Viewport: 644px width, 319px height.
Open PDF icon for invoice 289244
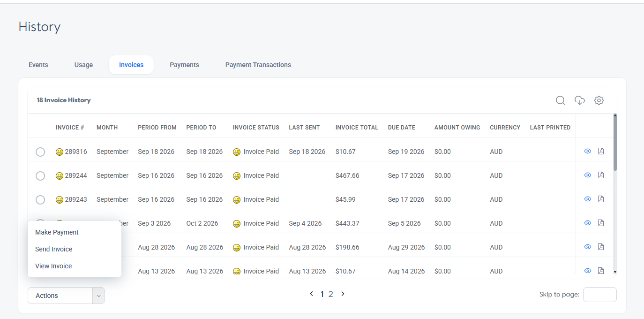[601, 175]
